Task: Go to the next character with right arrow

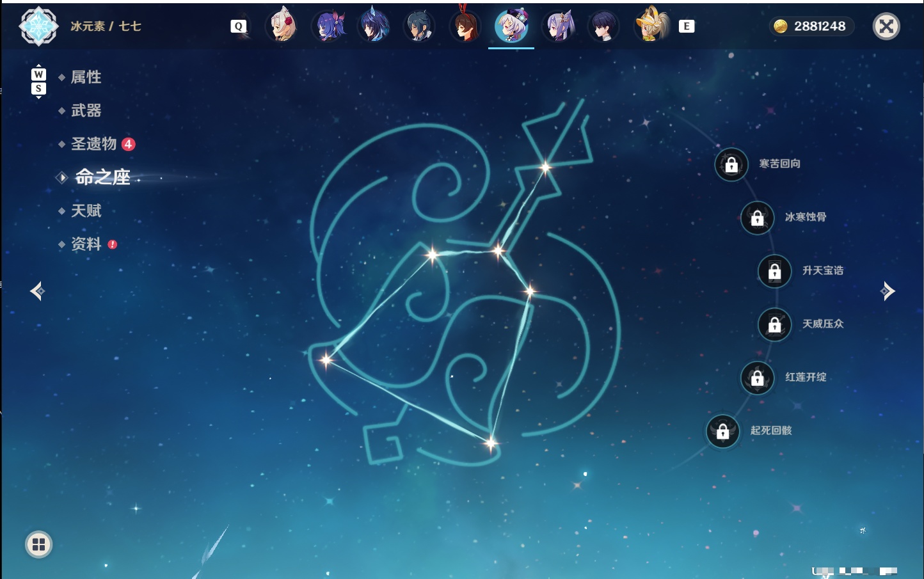Action: 887,291
